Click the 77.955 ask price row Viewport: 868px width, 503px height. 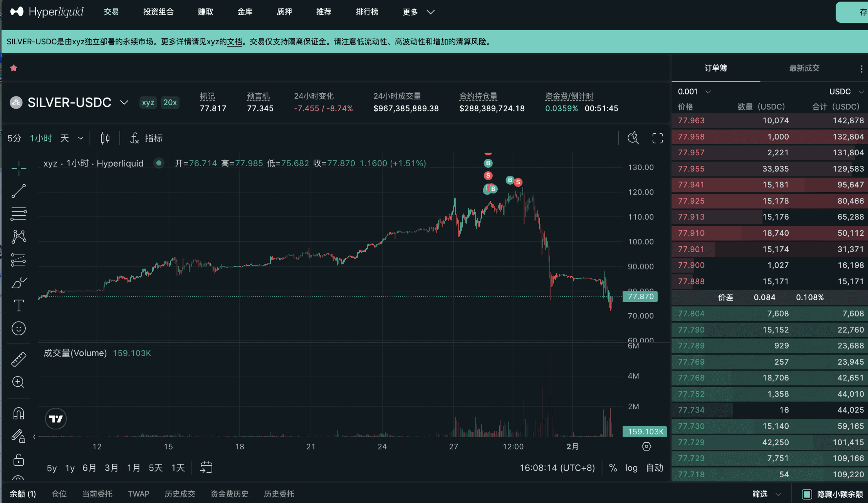pos(692,169)
